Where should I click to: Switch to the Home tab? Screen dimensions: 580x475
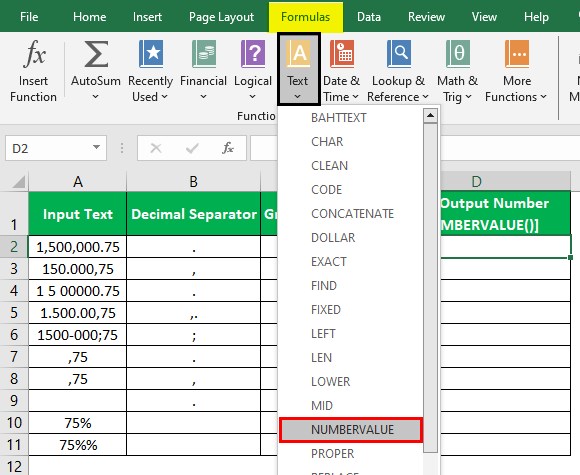(x=90, y=17)
